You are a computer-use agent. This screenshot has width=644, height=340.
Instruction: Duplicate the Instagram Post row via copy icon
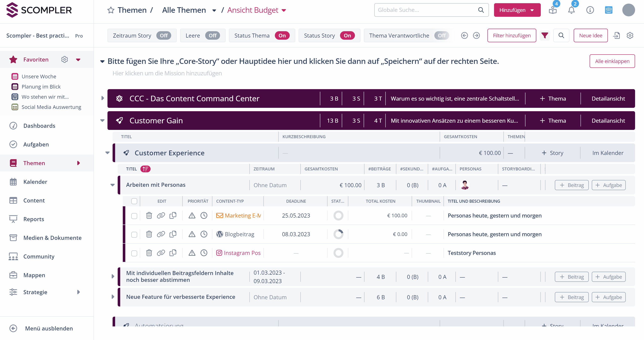pos(173,253)
